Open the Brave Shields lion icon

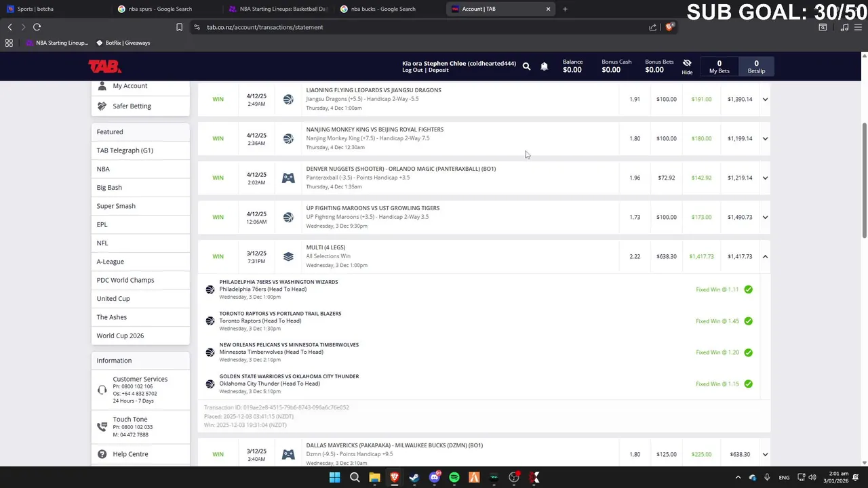pos(669,27)
